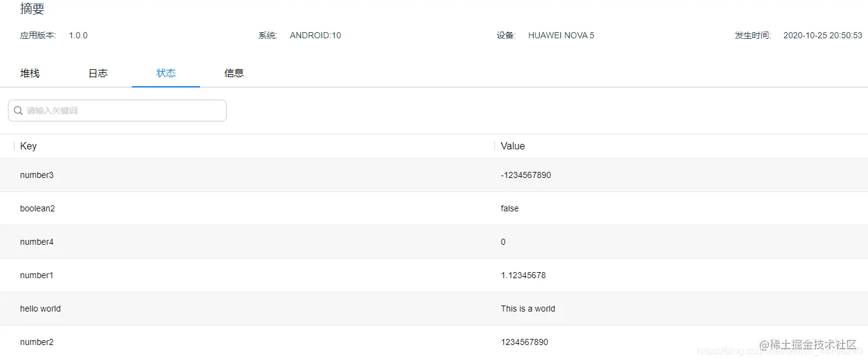Open the 信息 tab

(234, 73)
